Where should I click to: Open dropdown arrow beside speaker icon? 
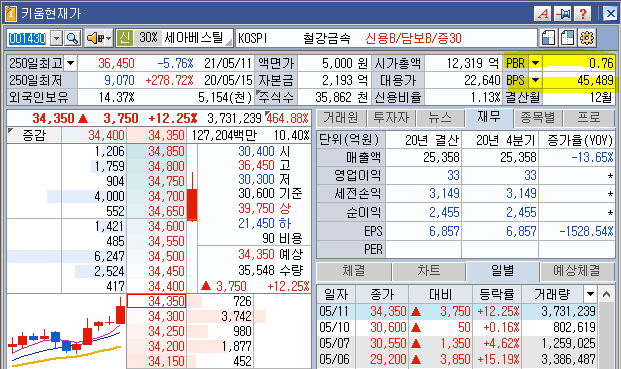click(108, 38)
